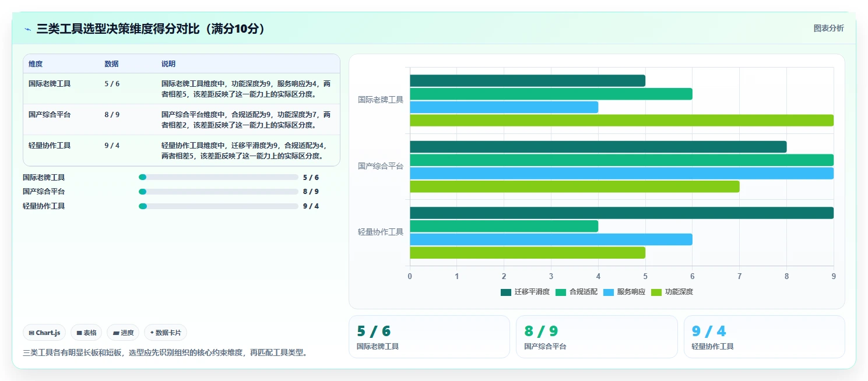Open the 5 / 6 国际老牌工具 data card

[429, 337]
